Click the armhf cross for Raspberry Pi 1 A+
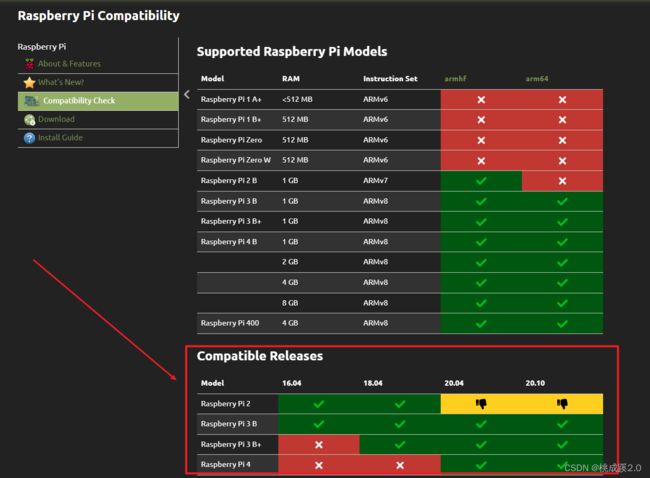The width and height of the screenshot is (650, 478). (x=481, y=99)
